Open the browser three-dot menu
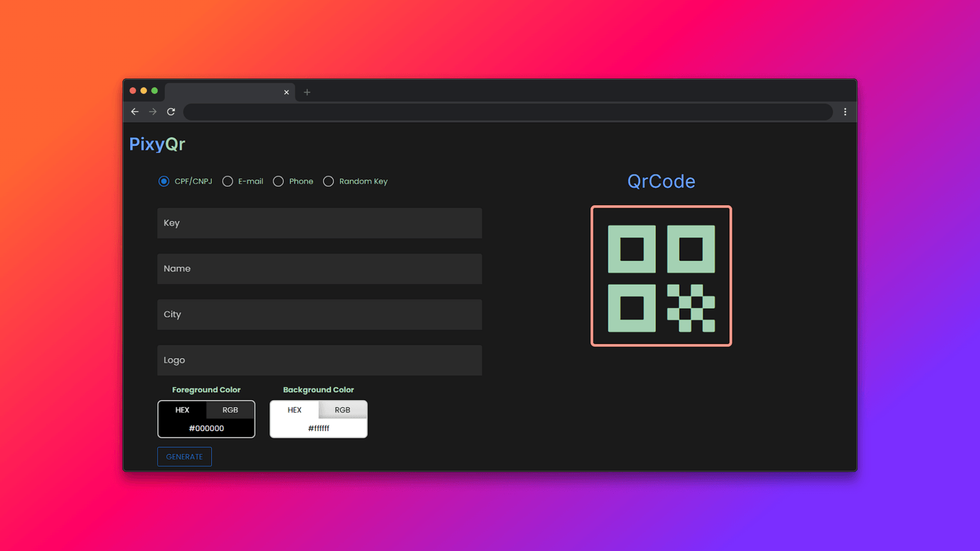Image resolution: width=980 pixels, height=551 pixels. pyautogui.click(x=845, y=112)
